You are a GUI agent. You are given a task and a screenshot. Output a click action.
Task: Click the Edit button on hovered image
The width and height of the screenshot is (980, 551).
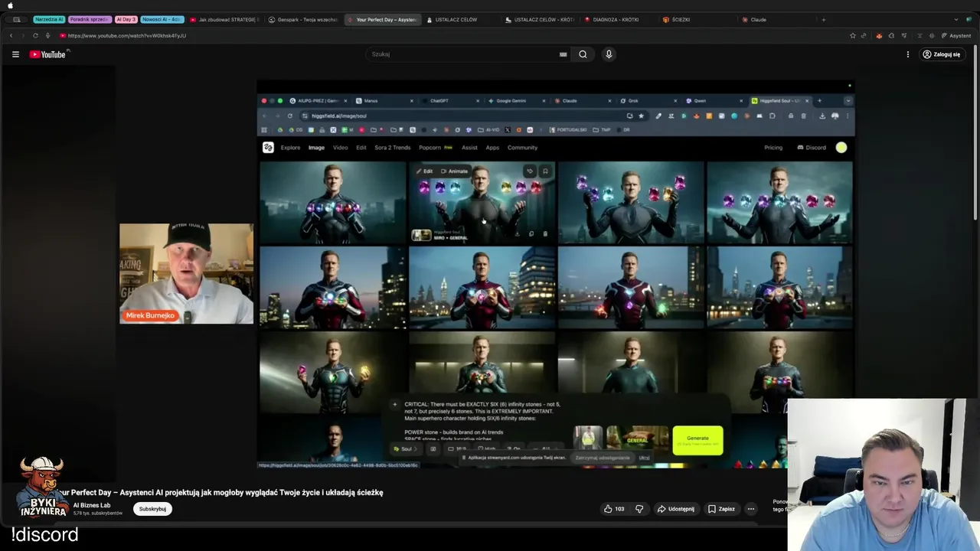[425, 171]
